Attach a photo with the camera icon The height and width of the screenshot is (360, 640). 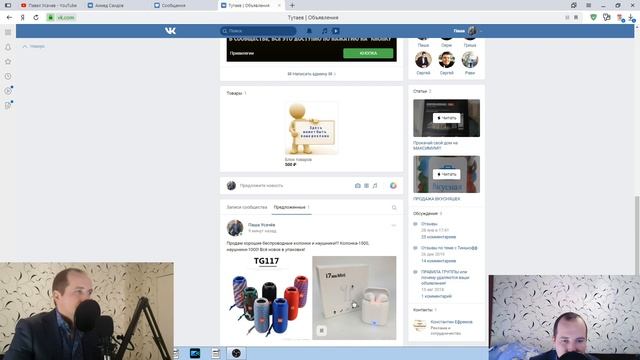tap(358, 186)
